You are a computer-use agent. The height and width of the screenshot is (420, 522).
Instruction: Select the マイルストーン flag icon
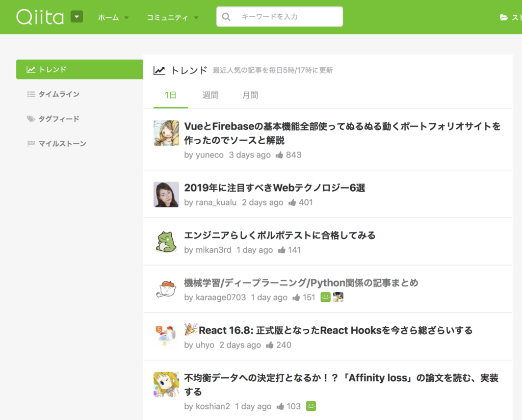pos(32,143)
